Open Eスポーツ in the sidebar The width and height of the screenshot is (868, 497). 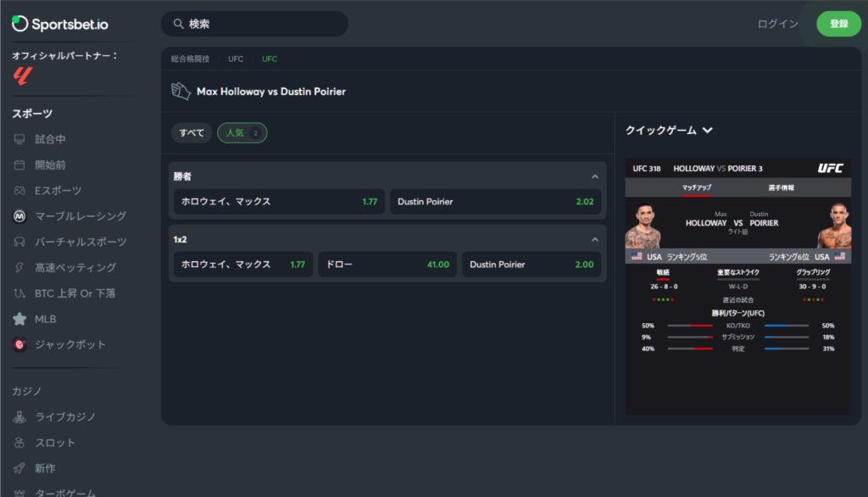pyautogui.click(x=58, y=191)
